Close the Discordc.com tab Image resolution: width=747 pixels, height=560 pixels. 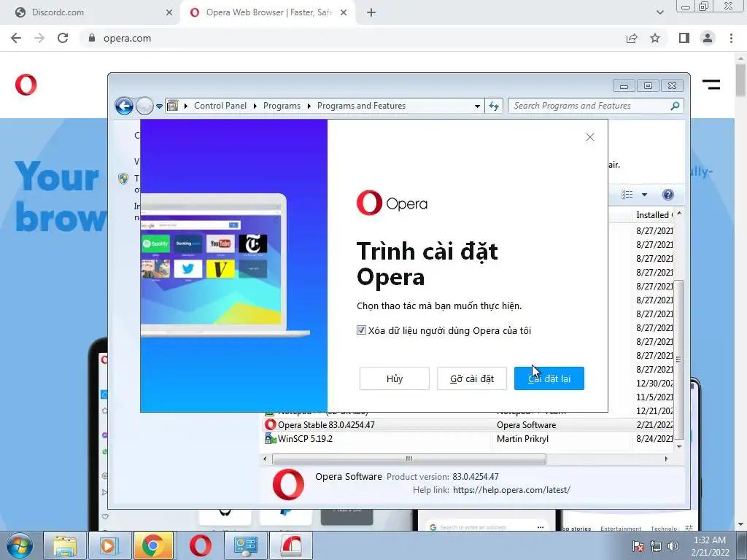169,12
